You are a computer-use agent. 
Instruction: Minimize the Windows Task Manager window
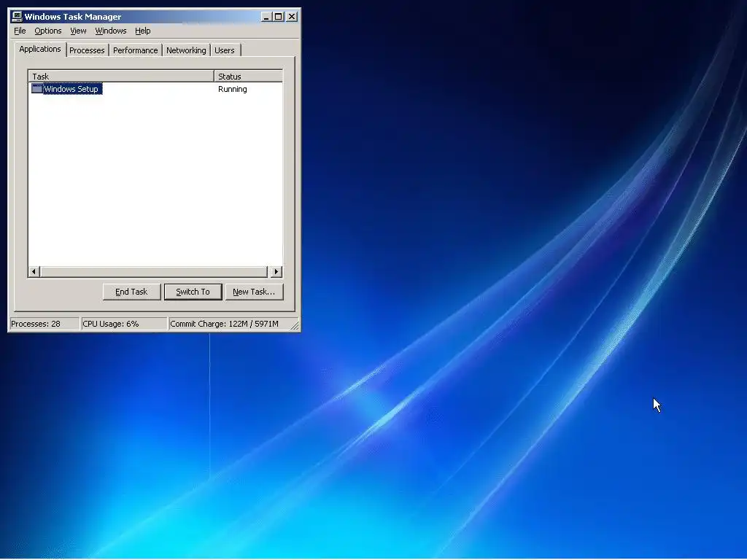coord(267,17)
